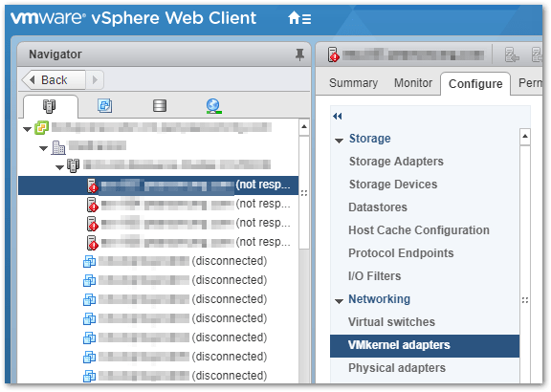Screen dimensions: 551x392
Task: Open Storage Adapters
Action: pyautogui.click(x=396, y=162)
